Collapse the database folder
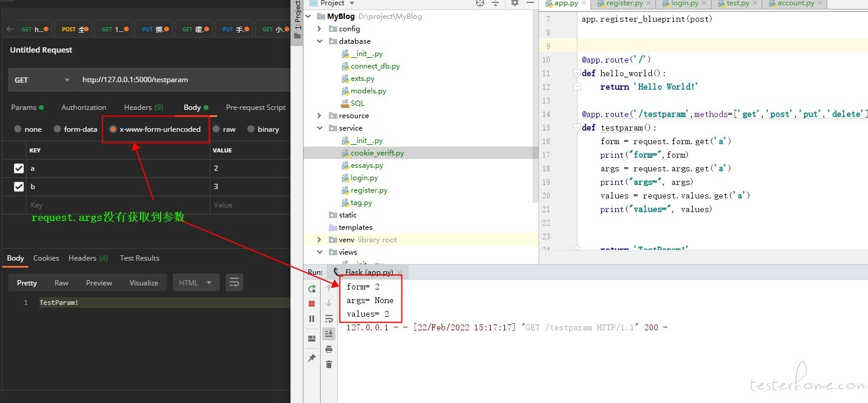The height and width of the screenshot is (403, 868). point(319,41)
